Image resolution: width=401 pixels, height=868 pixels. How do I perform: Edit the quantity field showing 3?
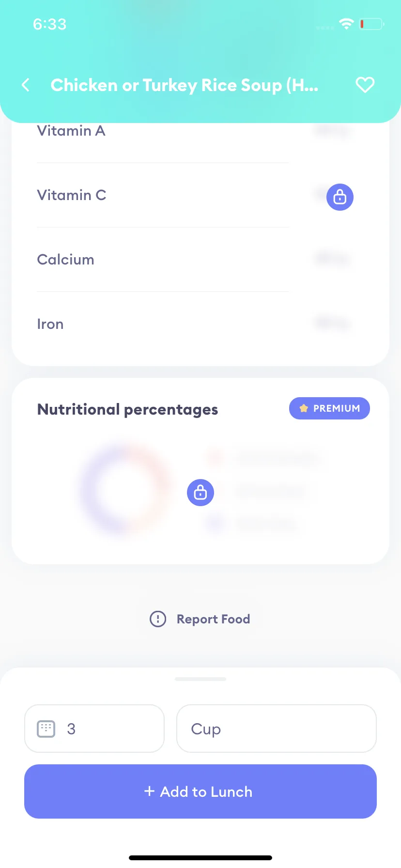click(94, 728)
